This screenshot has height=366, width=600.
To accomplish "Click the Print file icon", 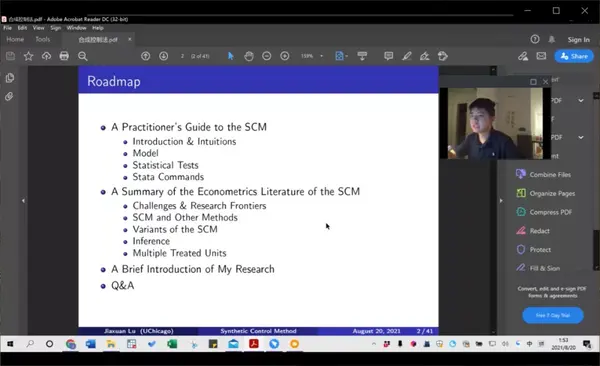I will (64, 56).
